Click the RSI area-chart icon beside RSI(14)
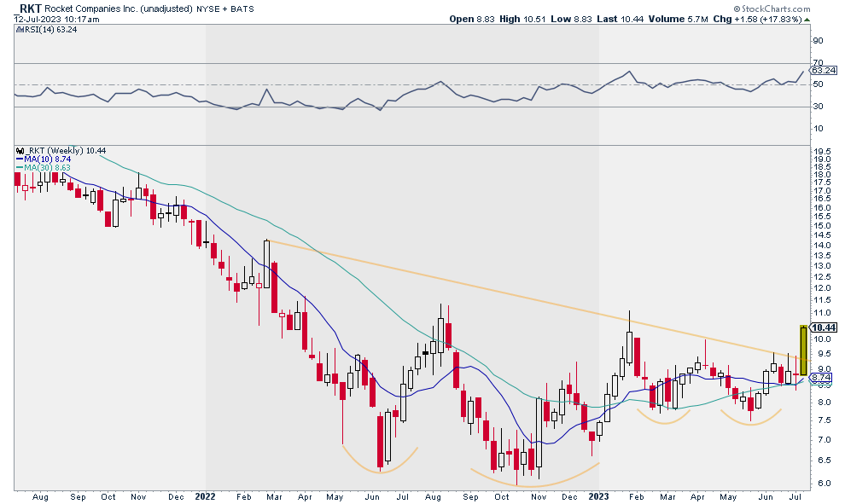The image size is (845, 504). (x=20, y=30)
